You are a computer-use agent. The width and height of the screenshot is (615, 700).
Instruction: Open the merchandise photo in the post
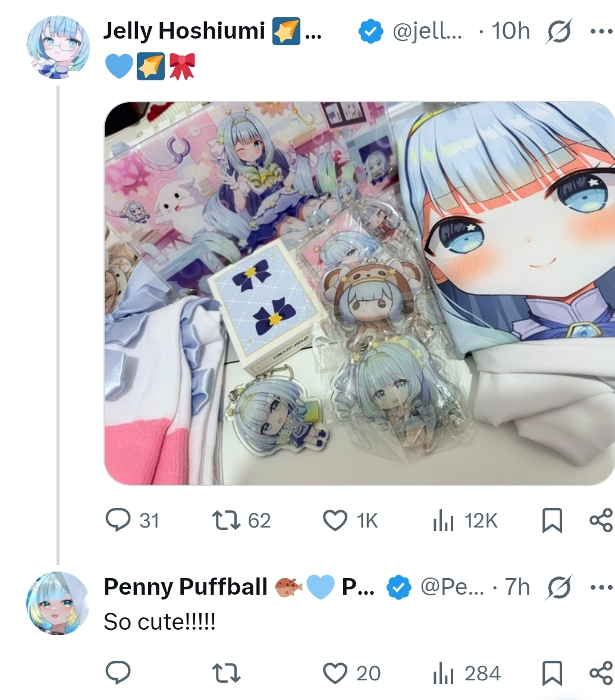click(359, 293)
